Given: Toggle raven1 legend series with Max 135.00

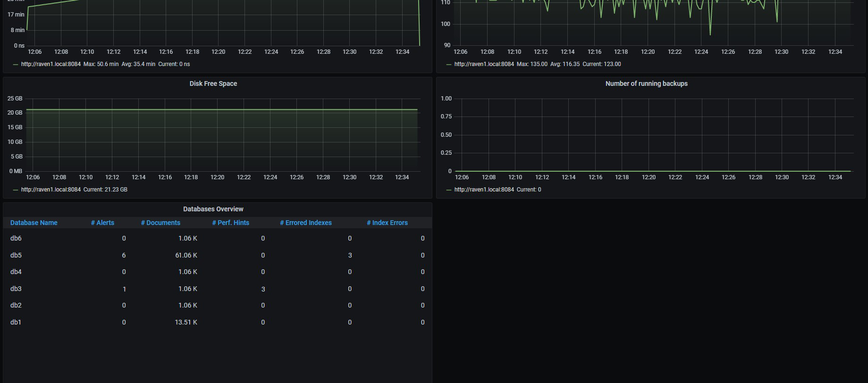Looking at the screenshot, I should click(484, 64).
